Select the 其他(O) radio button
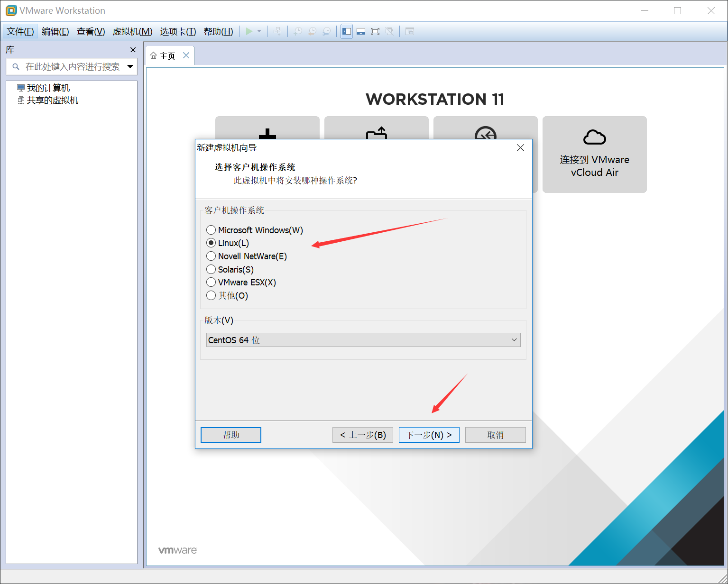The image size is (728, 584). tap(211, 295)
